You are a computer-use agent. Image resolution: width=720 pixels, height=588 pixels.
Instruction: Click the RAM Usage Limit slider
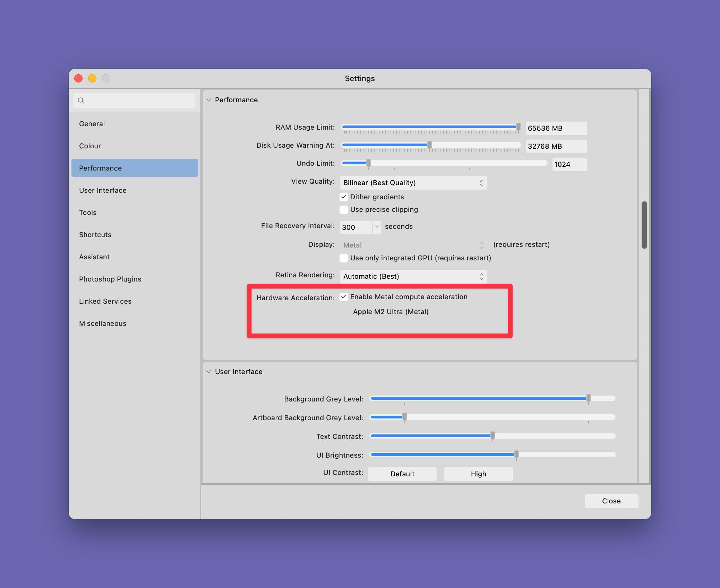click(x=431, y=127)
